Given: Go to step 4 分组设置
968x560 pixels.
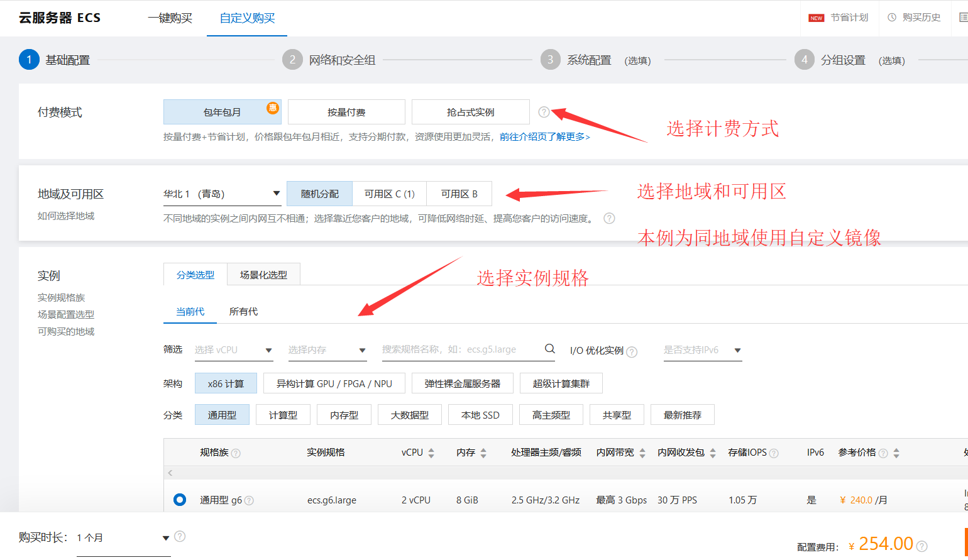Looking at the screenshot, I should click(830, 60).
